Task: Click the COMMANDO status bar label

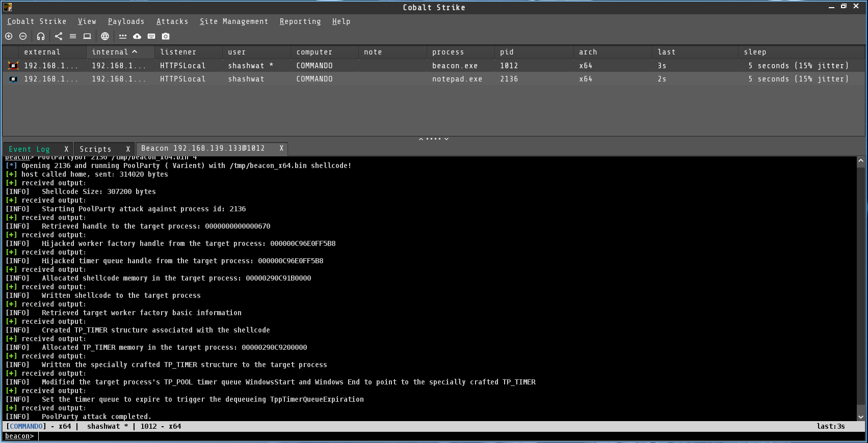Action: [x=26, y=426]
